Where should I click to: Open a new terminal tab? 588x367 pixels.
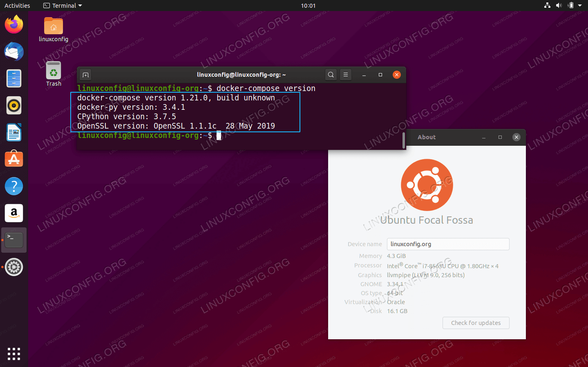pyautogui.click(x=85, y=75)
